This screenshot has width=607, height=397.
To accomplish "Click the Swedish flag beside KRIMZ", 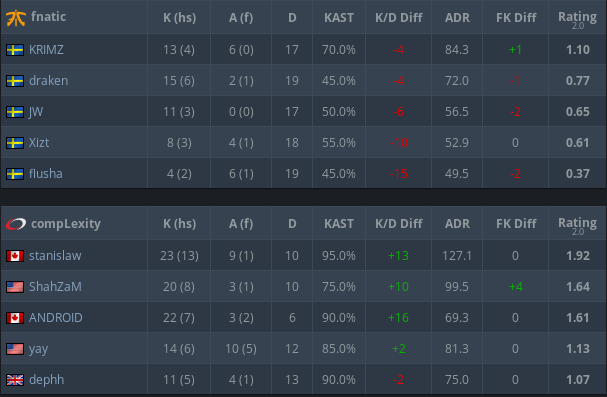I will click(x=15, y=50).
